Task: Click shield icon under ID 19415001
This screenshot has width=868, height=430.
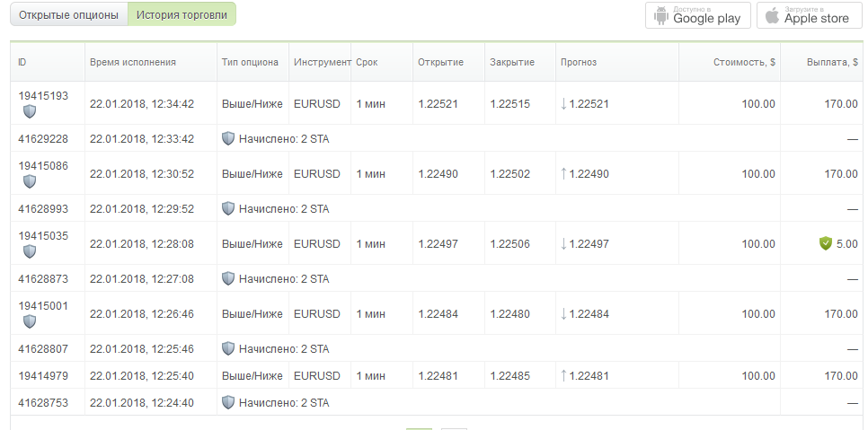Action: click(x=30, y=321)
